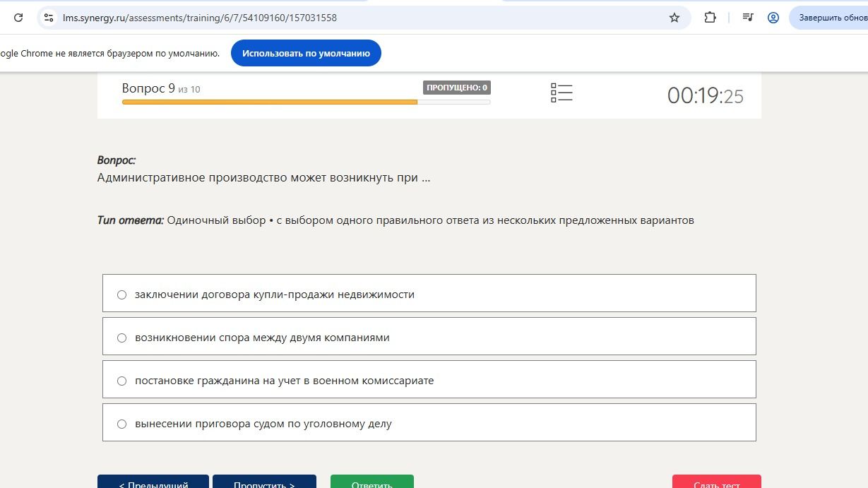Click the Ответить green button
Image resolution: width=868 pixels, height=488 pixels.
click(372, 482)
